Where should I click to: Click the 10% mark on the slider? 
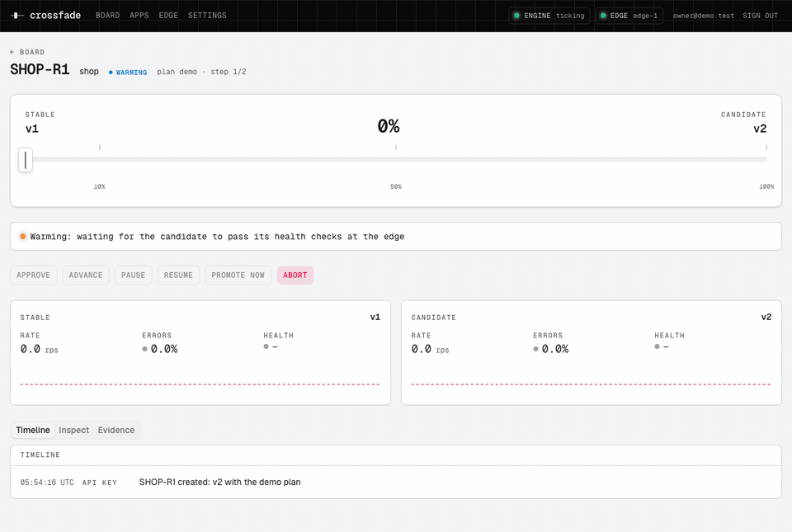[100, 186]
